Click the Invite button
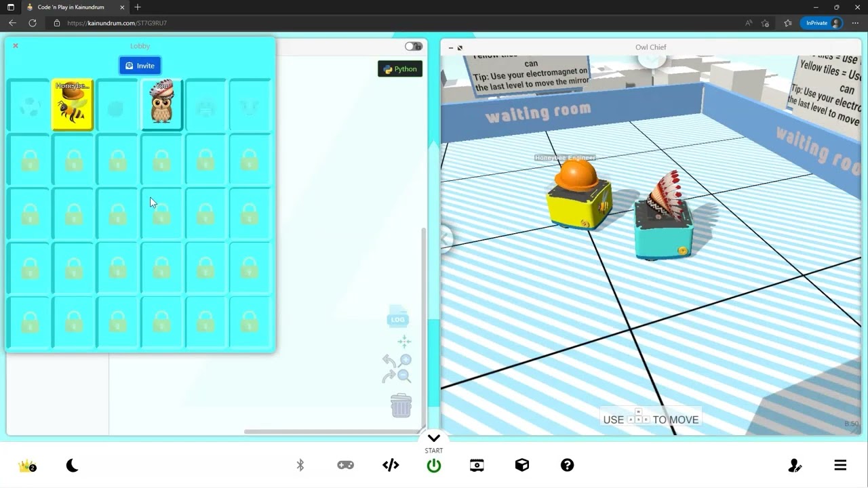 pyautogui.click(x=140, y=66)
